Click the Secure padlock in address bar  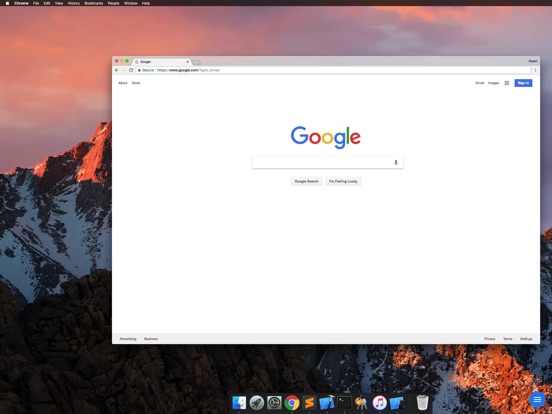(x=139, y=70)
